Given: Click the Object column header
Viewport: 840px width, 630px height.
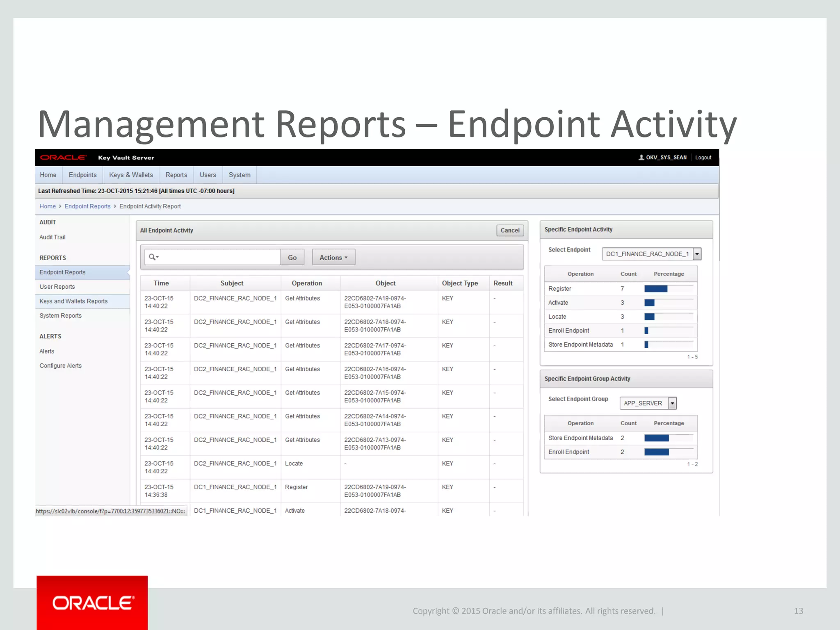Looking at the screenshot, I should tap(386, 283).
